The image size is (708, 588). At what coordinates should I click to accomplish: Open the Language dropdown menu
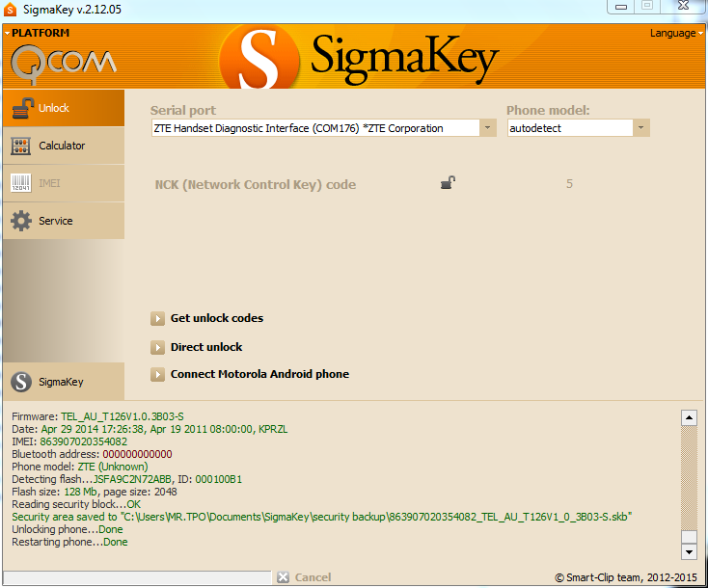[676, 33]
